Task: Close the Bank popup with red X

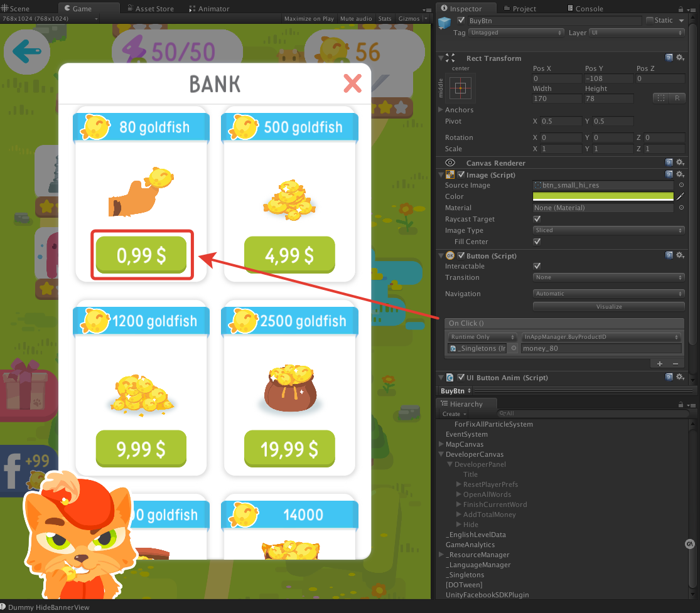Action: [352, 83]
